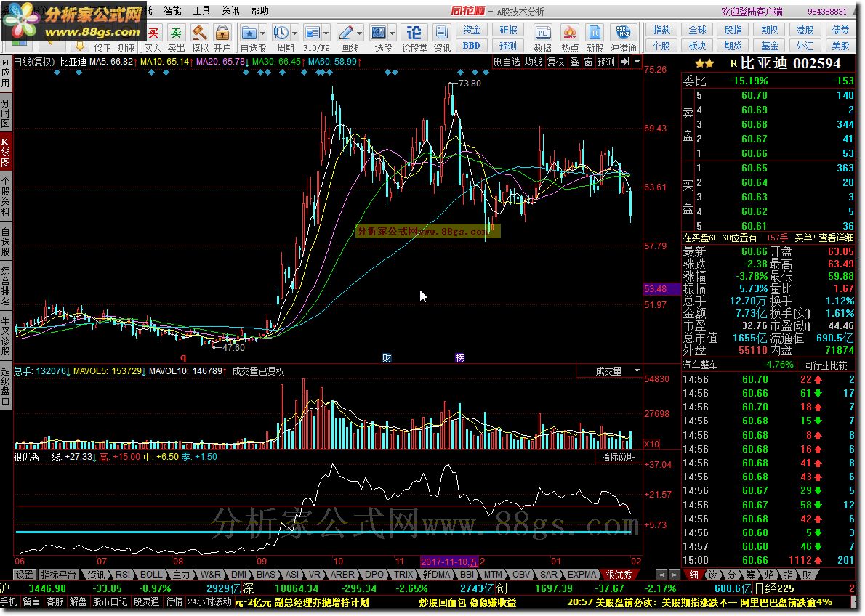Image resolution: width=865 pixels, height=616 pixels.
Task: Expand the 选股 dropdown arrow
Action: (x=392, y=33)
